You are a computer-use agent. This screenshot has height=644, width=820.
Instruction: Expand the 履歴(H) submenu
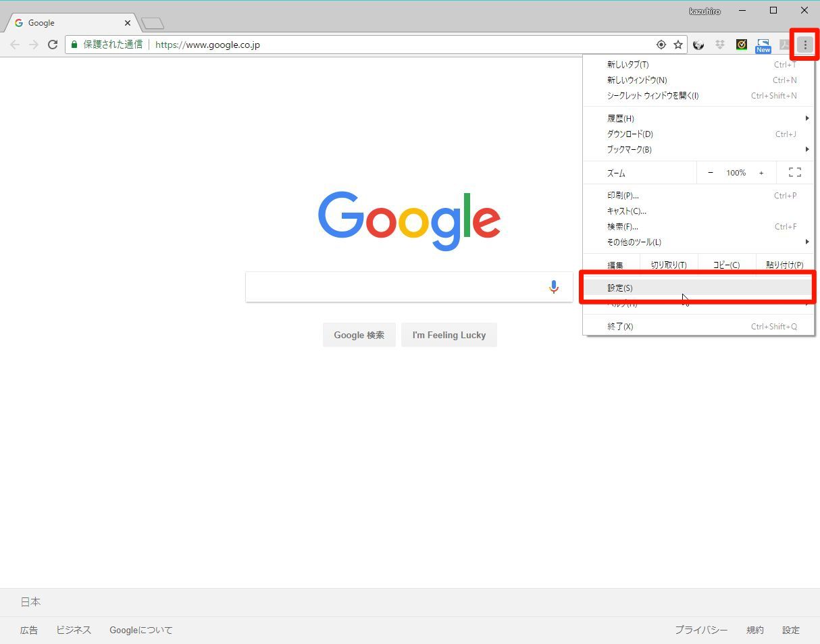click(x=699, y=119)
